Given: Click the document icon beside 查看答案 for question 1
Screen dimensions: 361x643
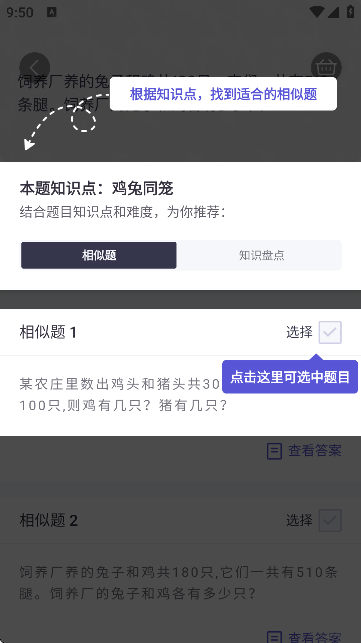Looking at the screenshot, I should click(274, 451).
